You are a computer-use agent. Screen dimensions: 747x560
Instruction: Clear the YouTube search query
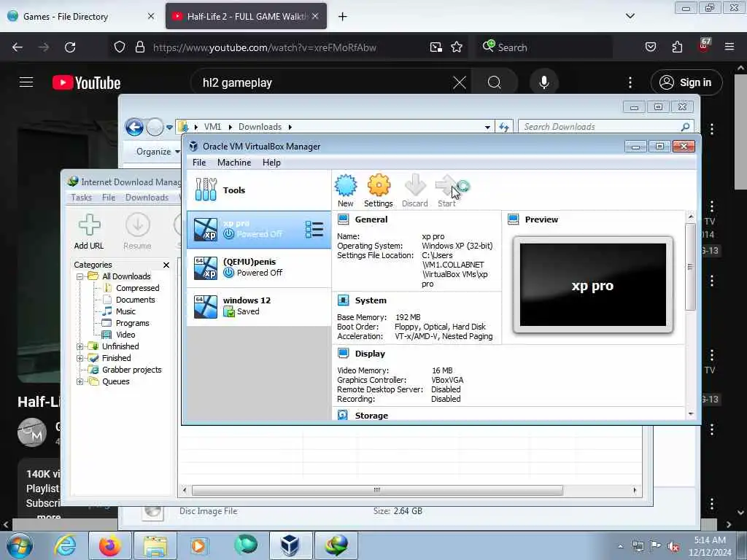click(460, 82)
